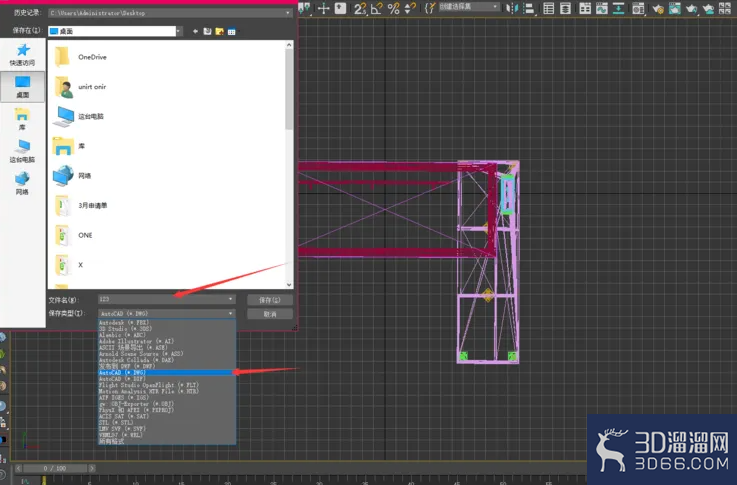Select the 这台电脑 item in file list
Screen dimensions: 737x485
78,117
